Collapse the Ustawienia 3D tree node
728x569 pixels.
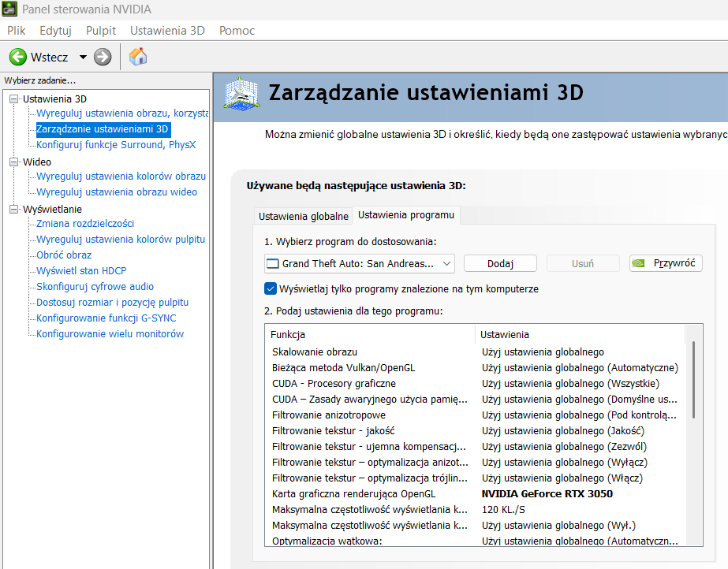coord(14,99)
